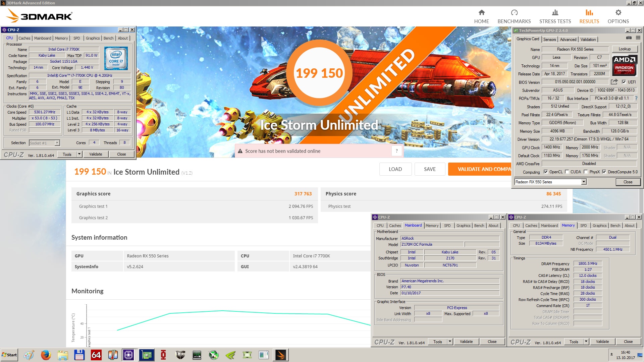The image size is (644, 362).
Task: Open the Advanced tab in GPU-Z
Action: point(568,39)
